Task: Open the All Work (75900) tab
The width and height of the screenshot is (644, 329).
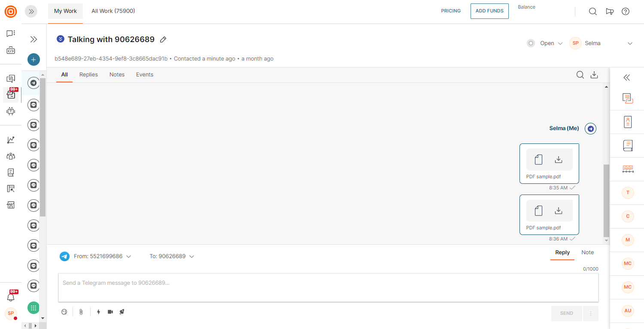Action: click(113, 11)
